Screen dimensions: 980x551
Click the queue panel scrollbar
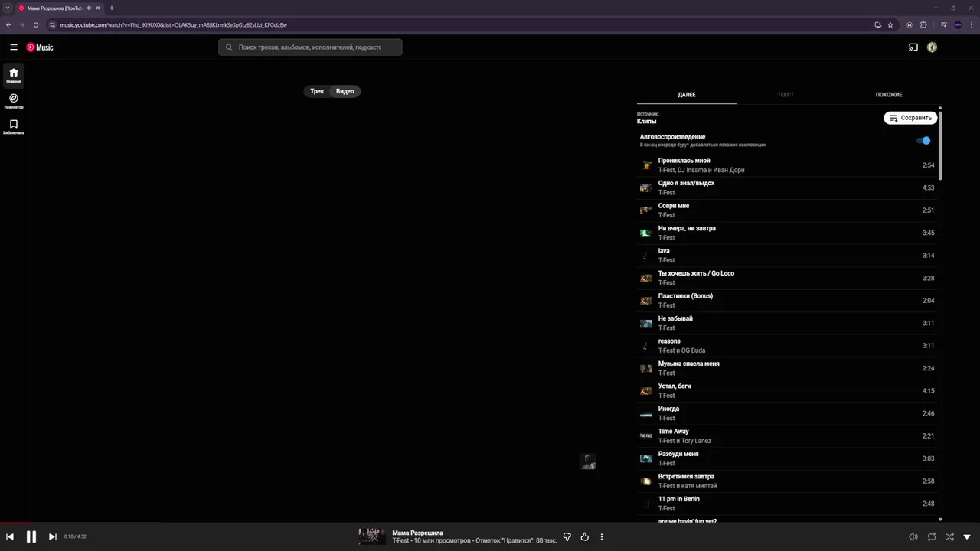[x=940, y=145]
